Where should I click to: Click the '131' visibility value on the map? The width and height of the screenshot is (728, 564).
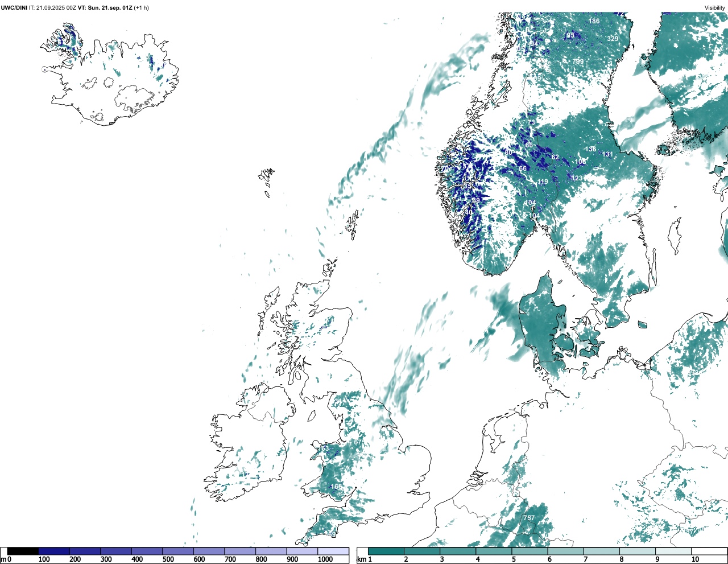coord(608,154)
